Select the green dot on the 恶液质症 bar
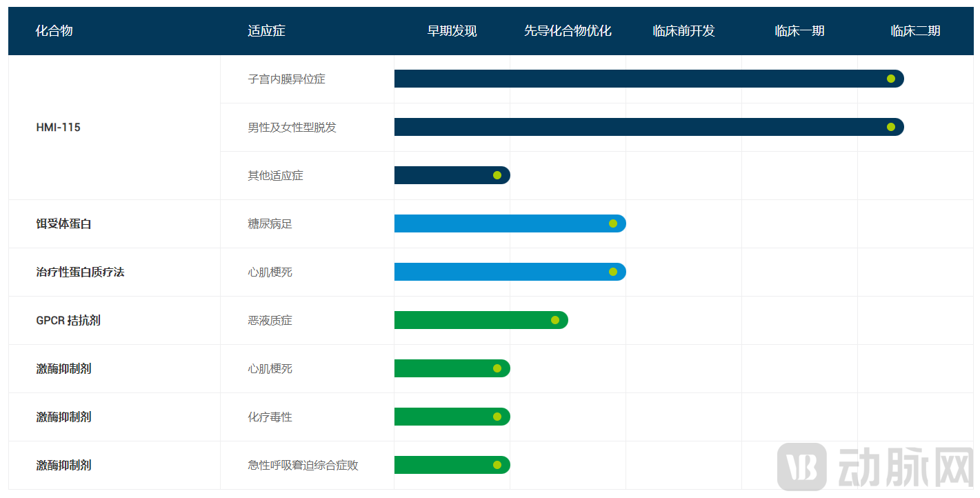This screenshot has height=498, width=980. (555, 320)
